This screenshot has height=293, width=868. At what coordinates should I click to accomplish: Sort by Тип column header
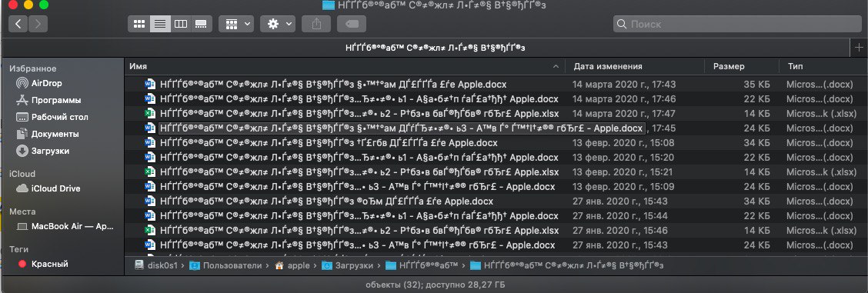[x=795, y=66]
